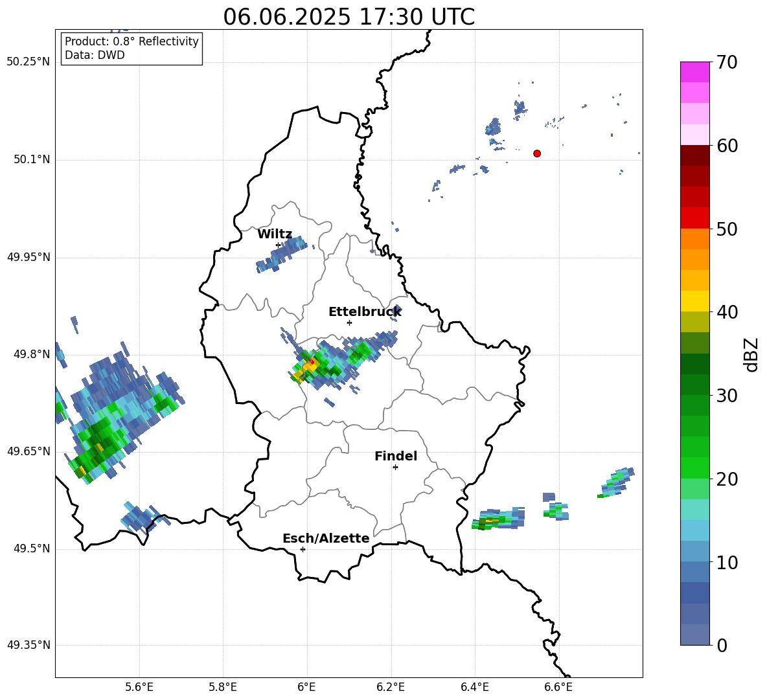Click the red dot marker on the map

click(x=537, y=153)
